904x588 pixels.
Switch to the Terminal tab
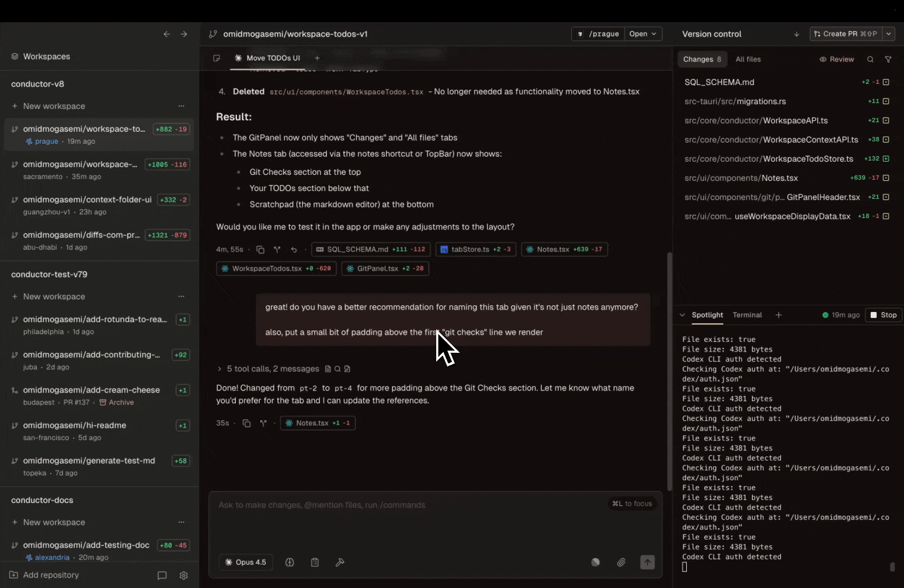747,315
